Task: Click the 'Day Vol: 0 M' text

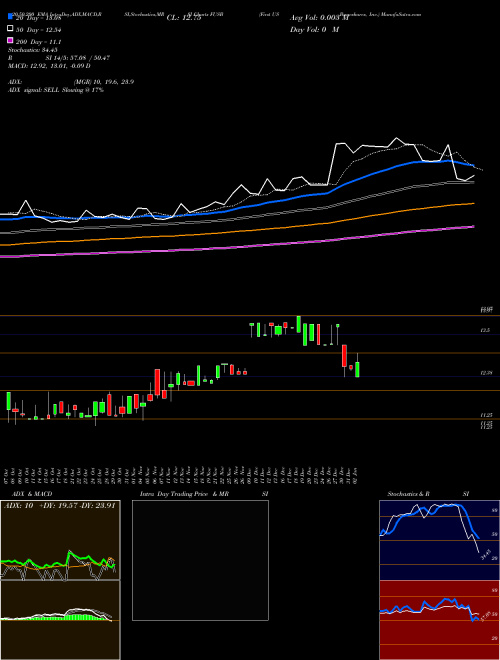Action: tap(314, 29)
